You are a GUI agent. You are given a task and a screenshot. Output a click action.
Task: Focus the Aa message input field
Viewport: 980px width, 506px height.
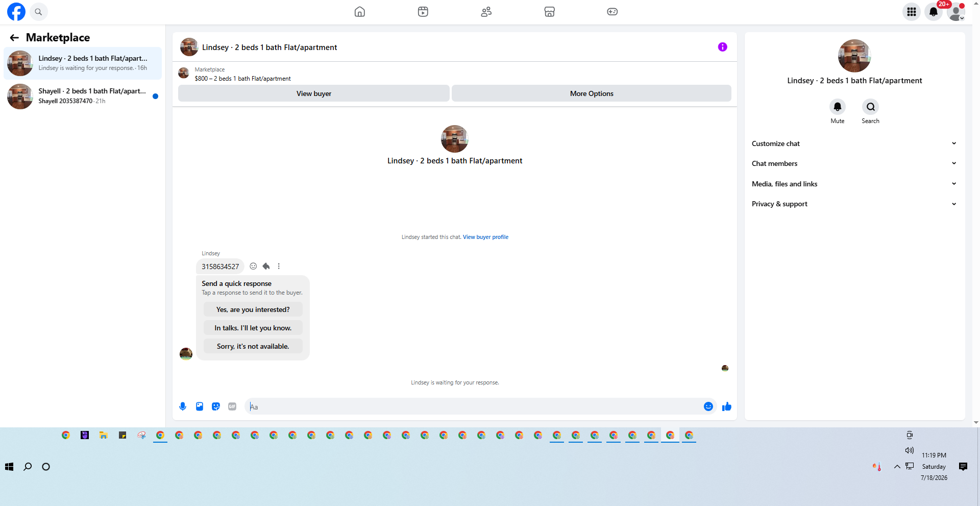(x=475, y=406)
